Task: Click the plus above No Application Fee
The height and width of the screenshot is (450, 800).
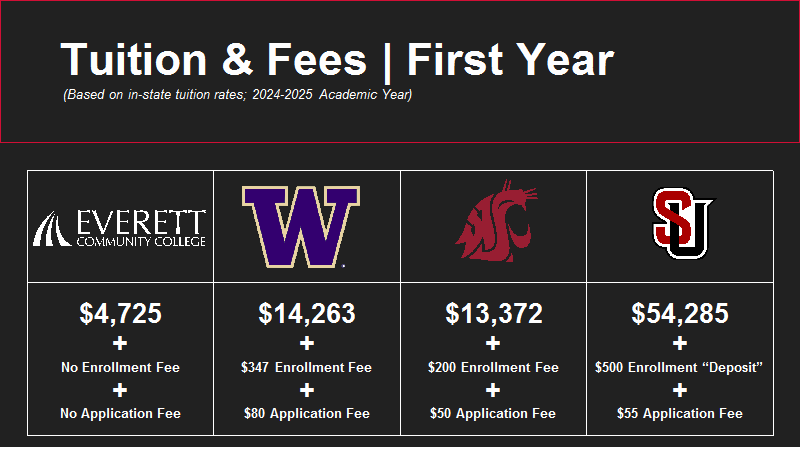Action: pyautogui.click(x=120, y=390)
